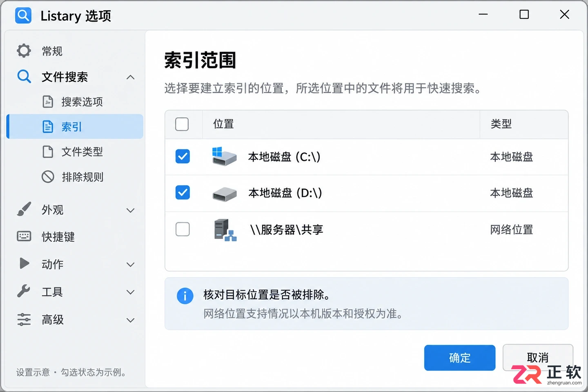Click the 网络位置 type cell

click(512, 229)
